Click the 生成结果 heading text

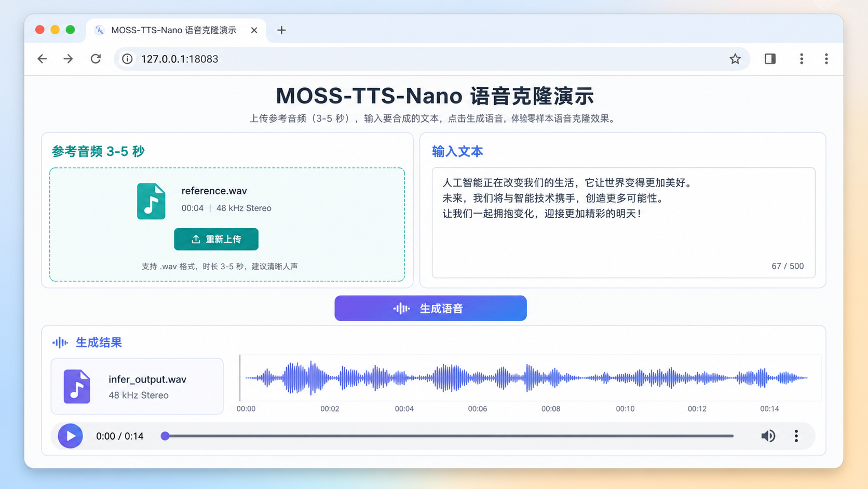(x=99, y=342)
